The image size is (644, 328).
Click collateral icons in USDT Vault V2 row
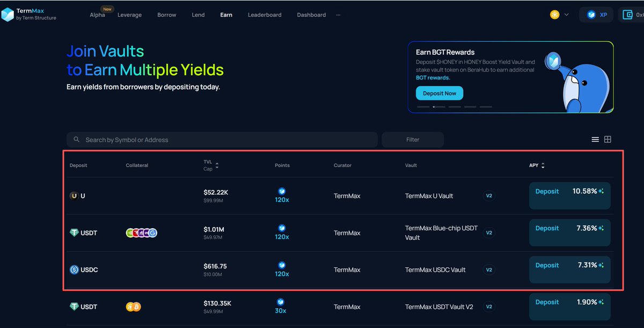pos(134,307)
